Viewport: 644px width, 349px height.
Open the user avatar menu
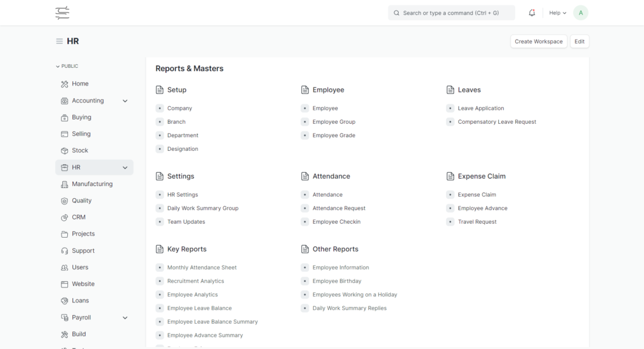tap(580, 13)
